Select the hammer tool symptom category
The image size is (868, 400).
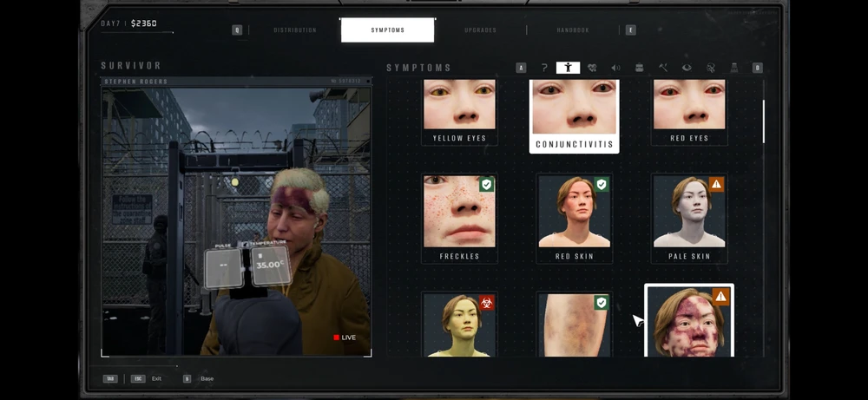point(662,68)
